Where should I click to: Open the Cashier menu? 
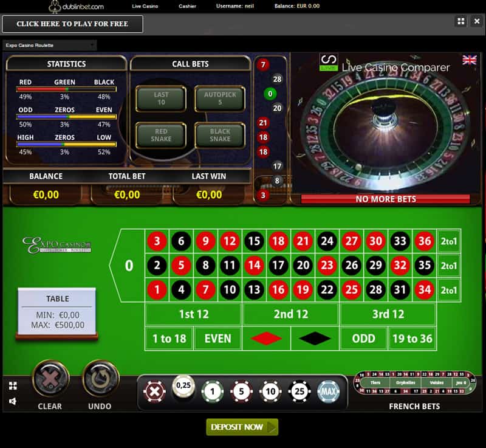pyautogui.click(x=187, y=6)
